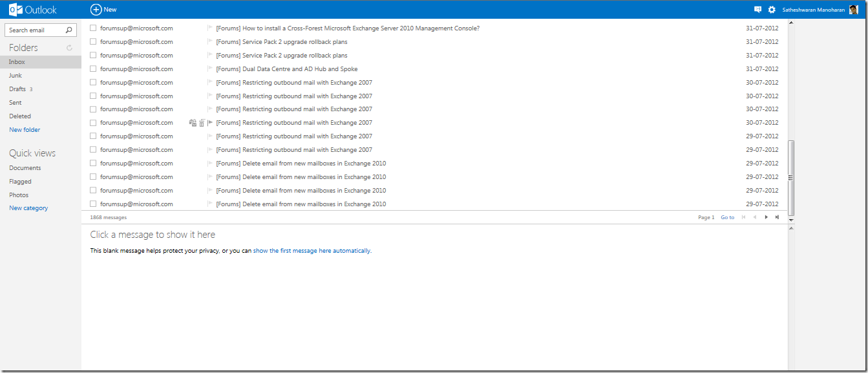
Task: Tick checkbox for Cross-Forest Management Console email
Action: point(93,28)
